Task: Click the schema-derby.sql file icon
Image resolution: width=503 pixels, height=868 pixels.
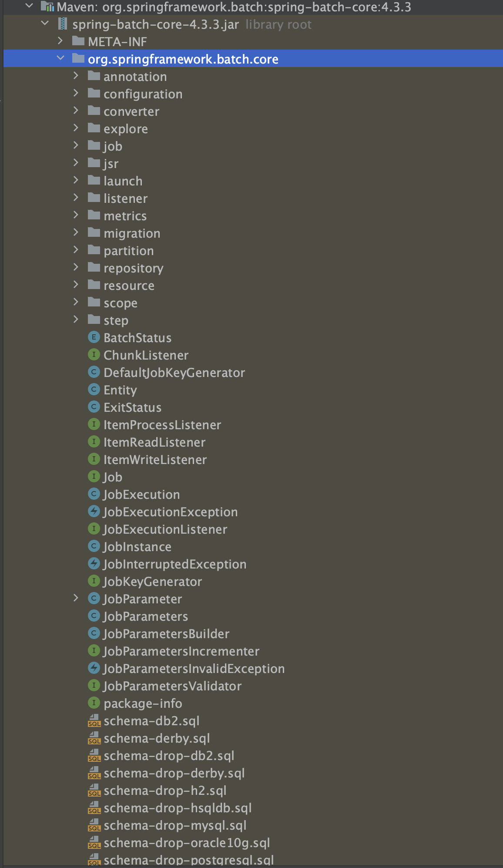Action: [94, 738]
